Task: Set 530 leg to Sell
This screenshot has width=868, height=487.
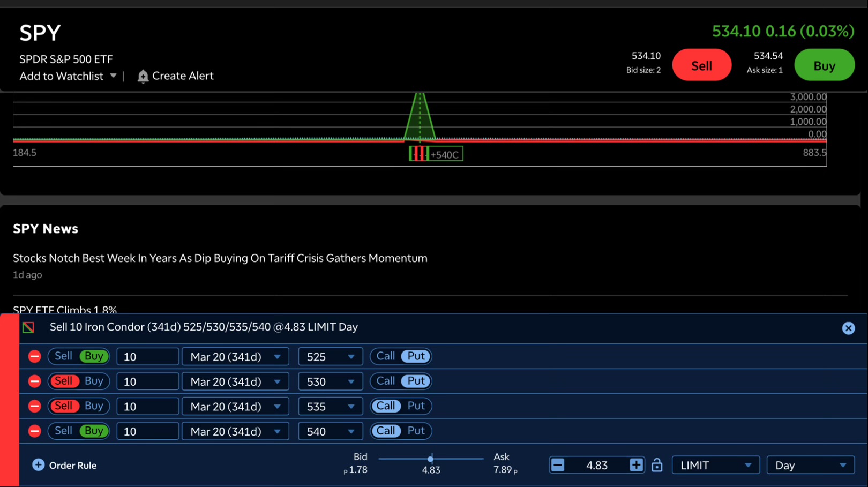Action: click(x=64, y=381)
